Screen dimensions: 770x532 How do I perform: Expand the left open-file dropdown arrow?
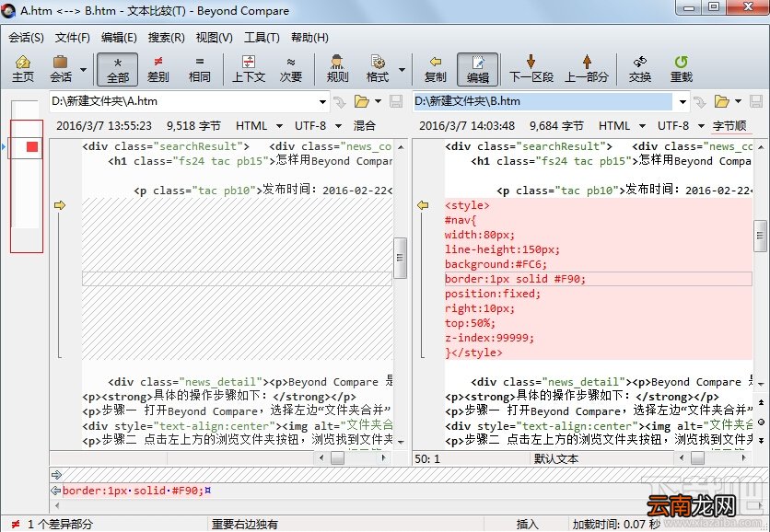point(379,101)
